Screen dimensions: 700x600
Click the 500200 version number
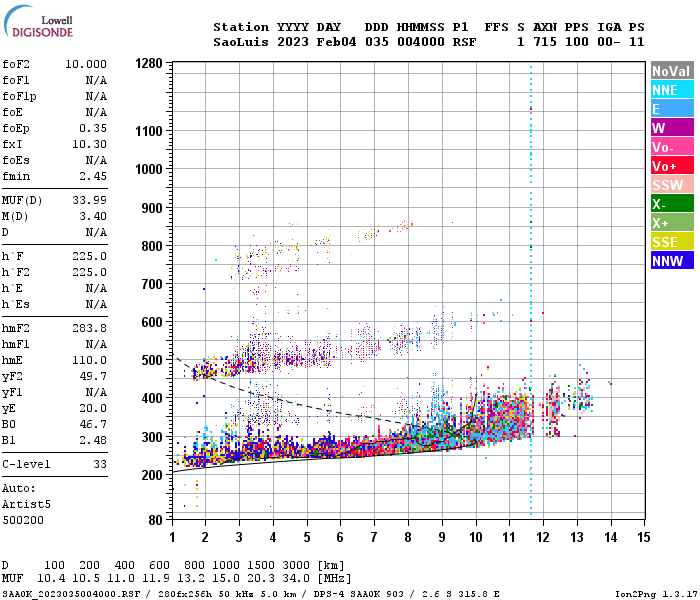23,520
